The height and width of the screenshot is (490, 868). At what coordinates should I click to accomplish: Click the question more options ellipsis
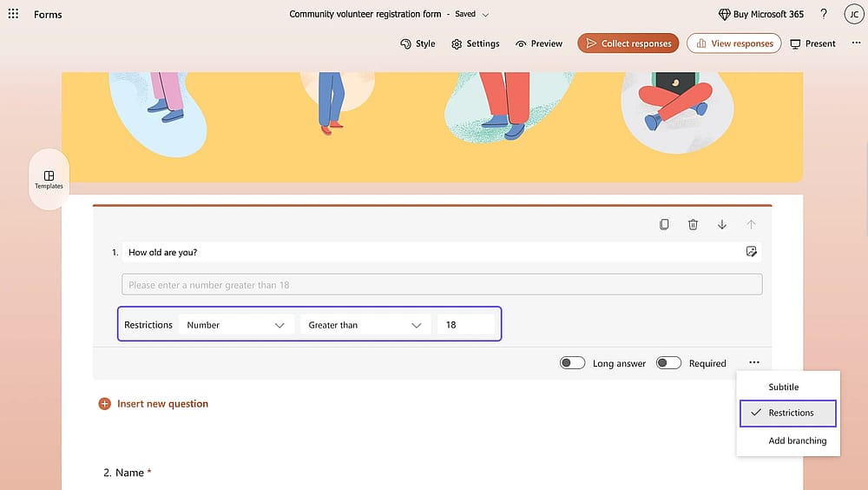[x=754, y=362]
